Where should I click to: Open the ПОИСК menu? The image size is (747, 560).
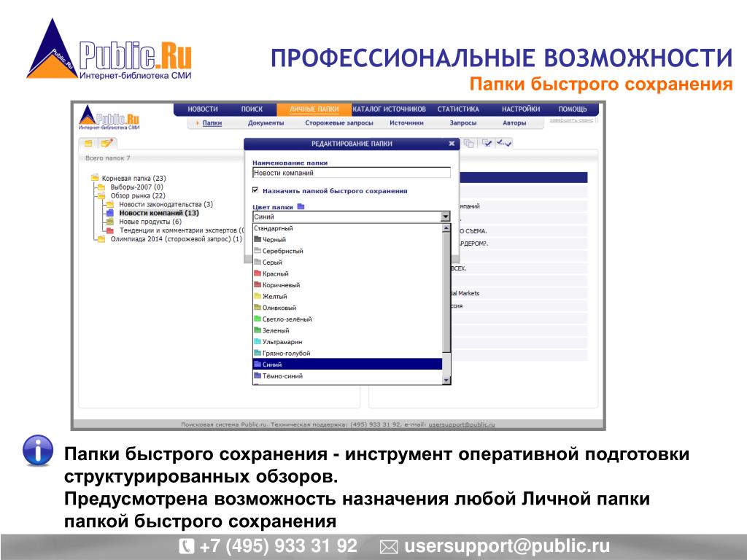(252, 109)
